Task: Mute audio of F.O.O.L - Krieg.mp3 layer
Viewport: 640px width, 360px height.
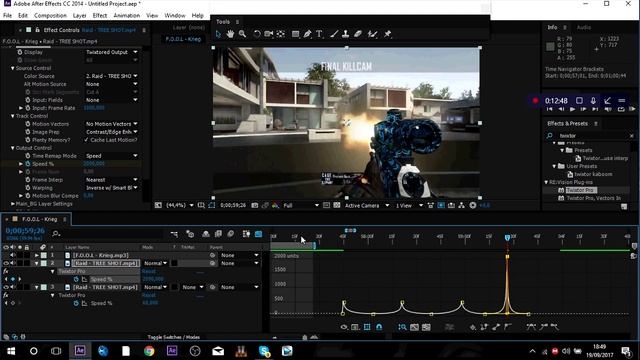Action: pyautogui.click(x=13, y=255)
